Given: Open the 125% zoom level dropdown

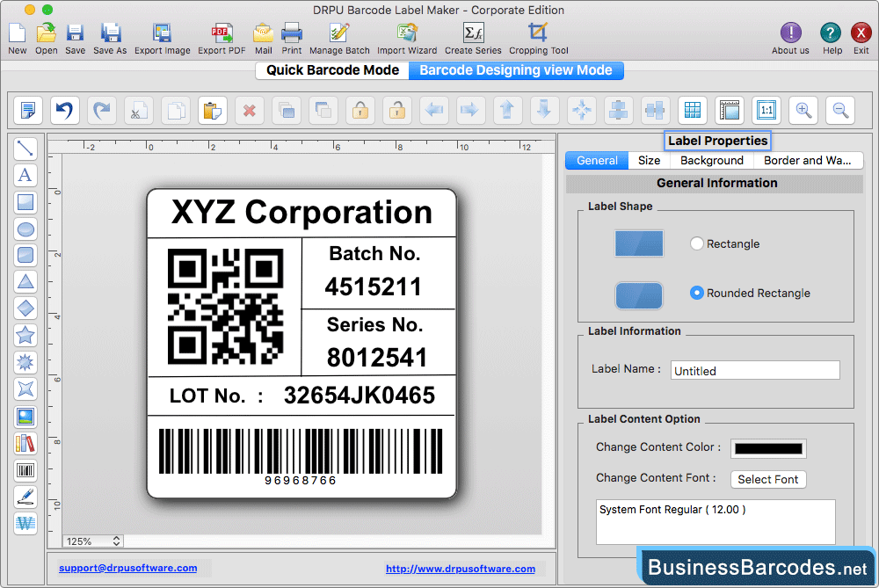Looking at the screenshot, I should 93,541.
